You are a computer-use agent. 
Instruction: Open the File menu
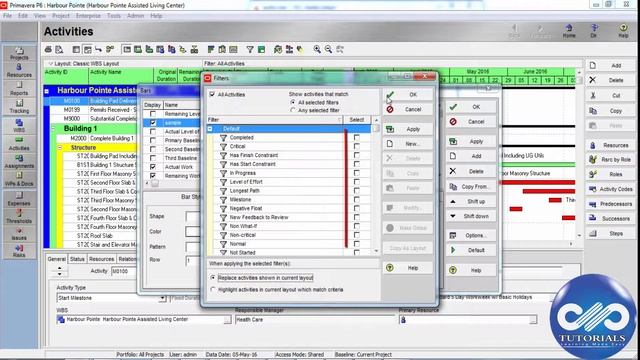[x=7, y=16]
